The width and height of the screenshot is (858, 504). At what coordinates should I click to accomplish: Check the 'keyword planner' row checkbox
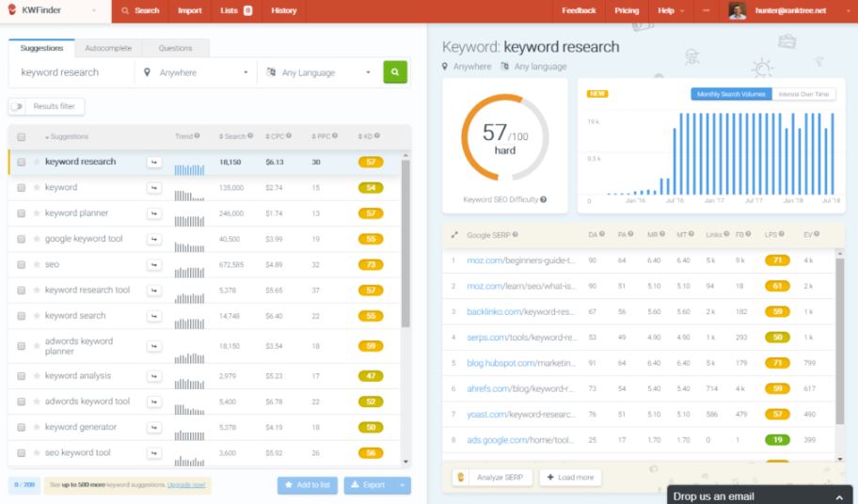(21, 213)
